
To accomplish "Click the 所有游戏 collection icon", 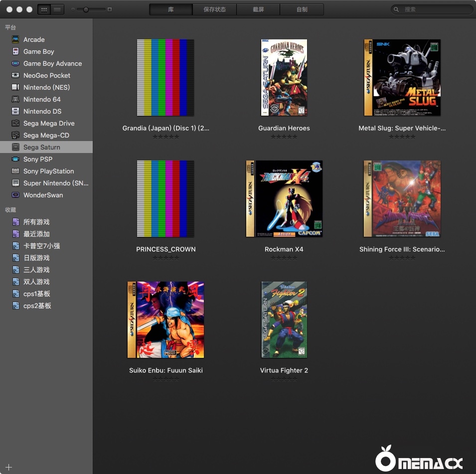I will (x=15, y=222).
